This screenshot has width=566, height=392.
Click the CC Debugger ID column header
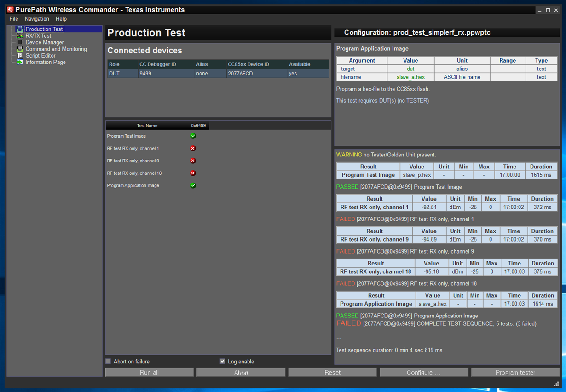(x=166, y=64)
